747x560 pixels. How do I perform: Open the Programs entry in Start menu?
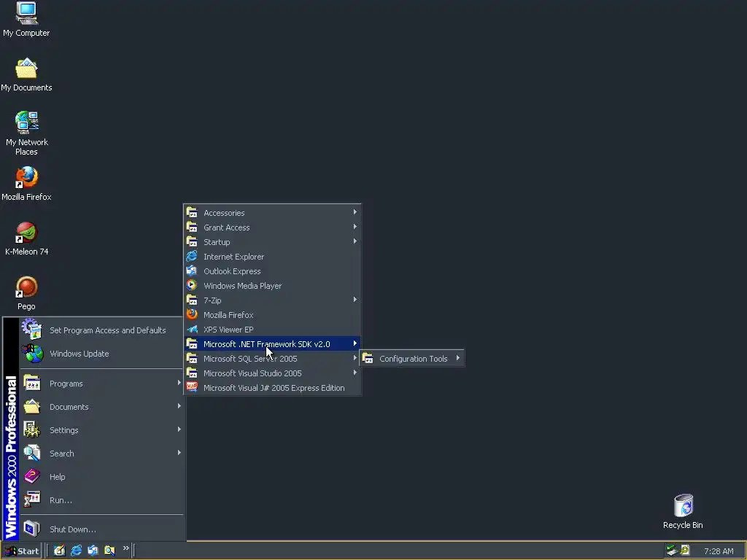(x=101, y=384)
